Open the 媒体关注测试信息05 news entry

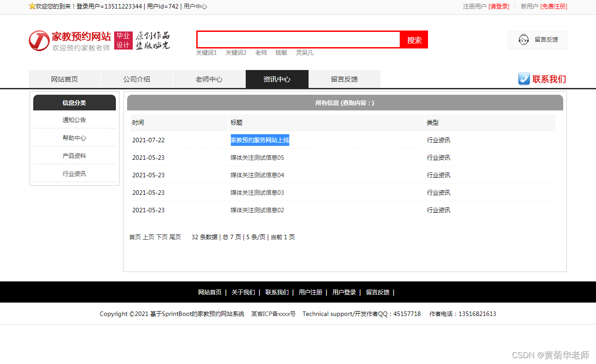[257, 157]
